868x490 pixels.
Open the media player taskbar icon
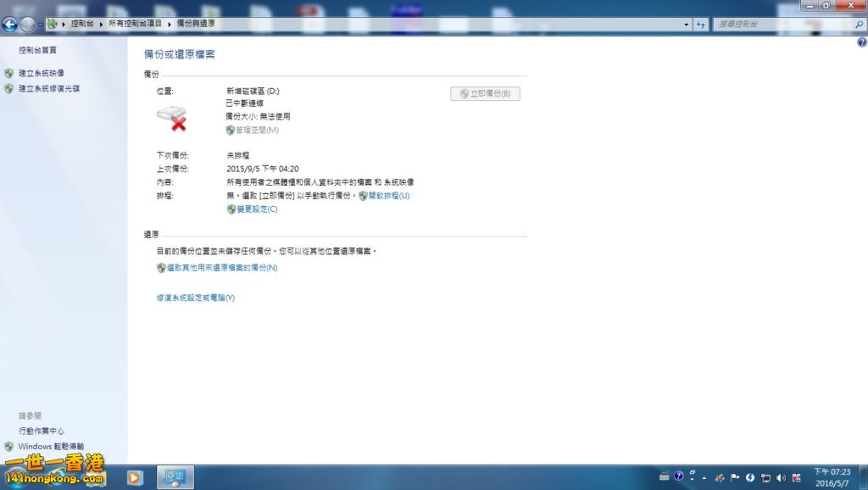tap(135, 477)
